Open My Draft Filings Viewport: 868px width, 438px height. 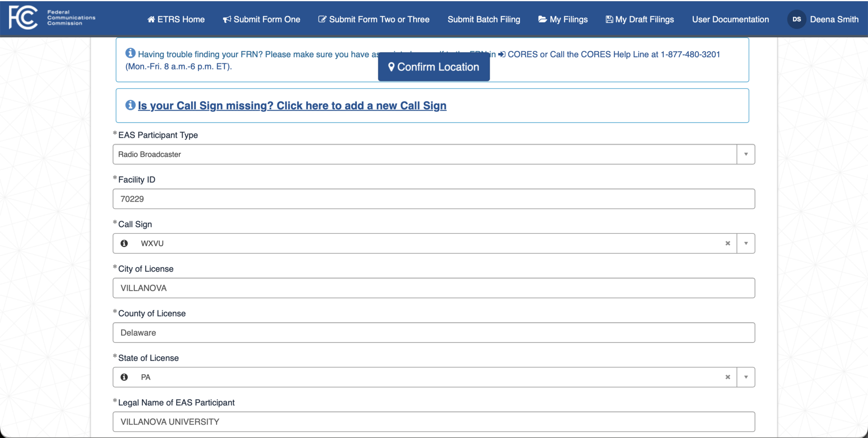640,19
